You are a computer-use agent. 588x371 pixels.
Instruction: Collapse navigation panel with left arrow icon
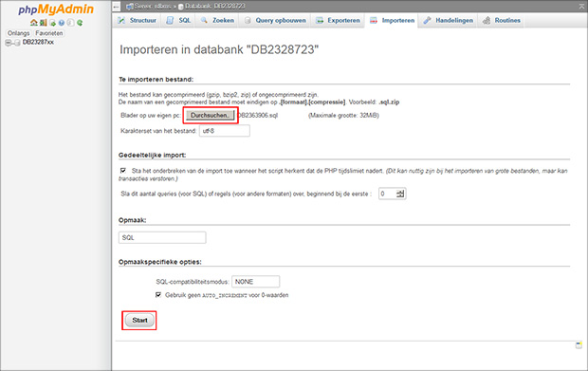pos(117,7)
